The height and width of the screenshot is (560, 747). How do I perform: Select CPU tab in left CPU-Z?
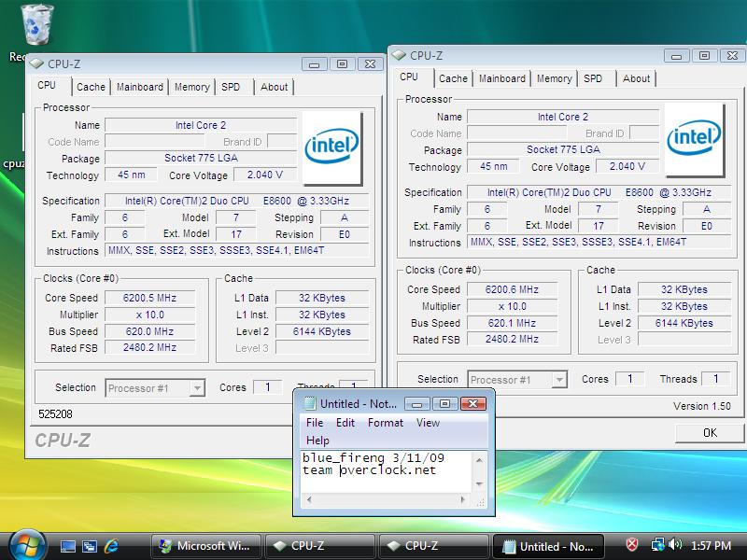click(x=47, y=85)
